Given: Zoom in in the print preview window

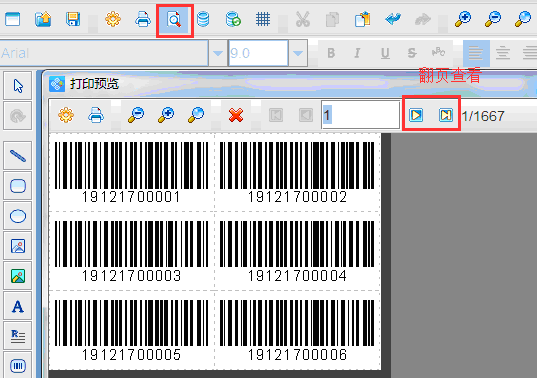Looking at the screenshot, I should point(166,115).
